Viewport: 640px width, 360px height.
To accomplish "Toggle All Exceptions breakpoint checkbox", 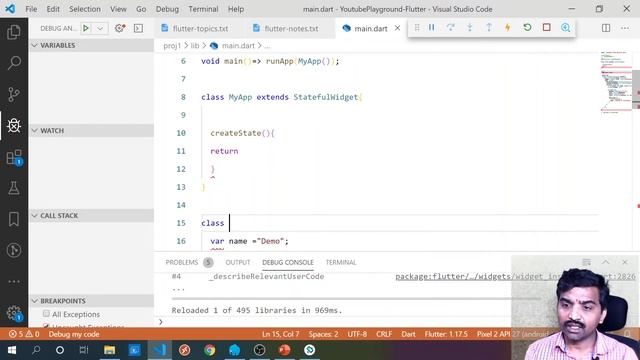I will [46, 313].
